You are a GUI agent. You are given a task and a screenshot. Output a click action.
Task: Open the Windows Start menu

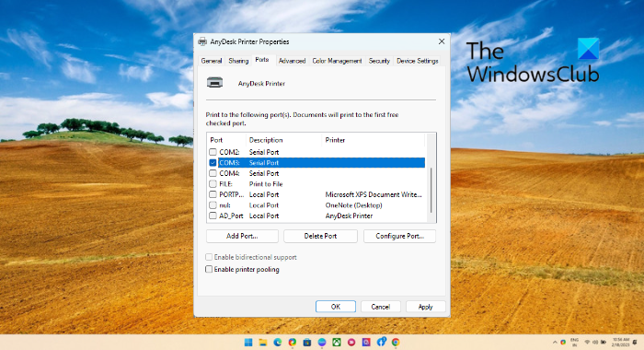pos(248,343)
